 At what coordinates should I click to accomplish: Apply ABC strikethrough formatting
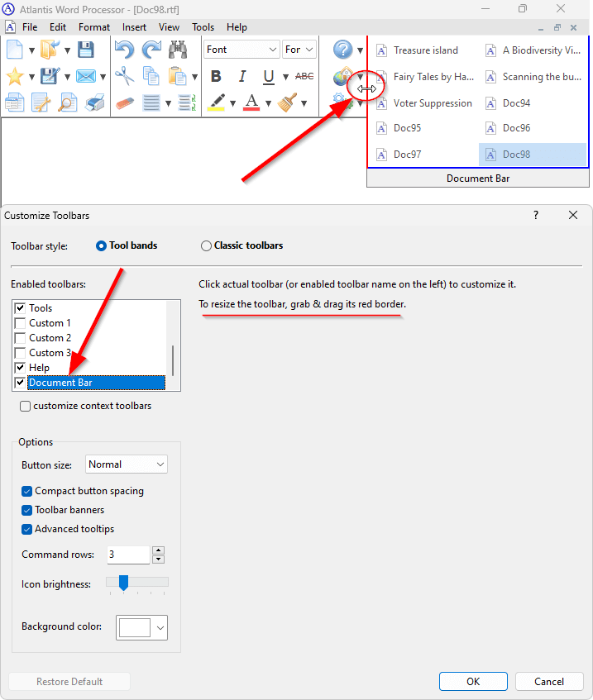[x=304, y=76]
